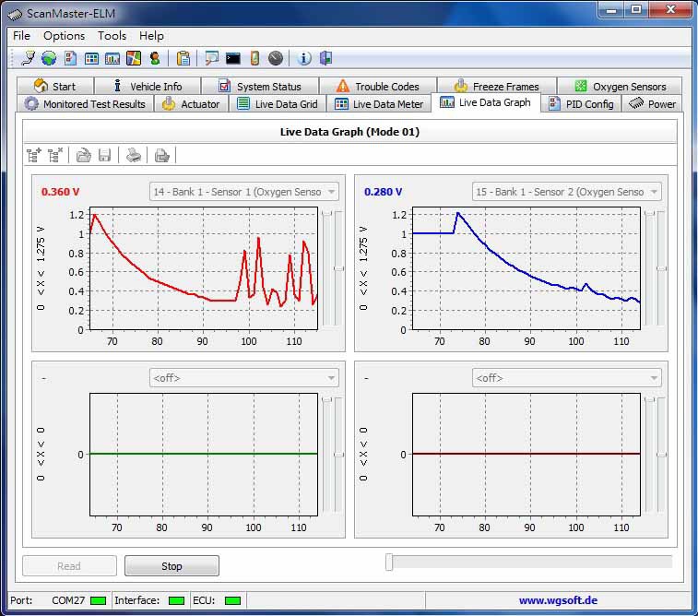Click the globe icon in main toolbar
Image resolution: width=698 pixels, height=616 pixels.
pos(48,58)
